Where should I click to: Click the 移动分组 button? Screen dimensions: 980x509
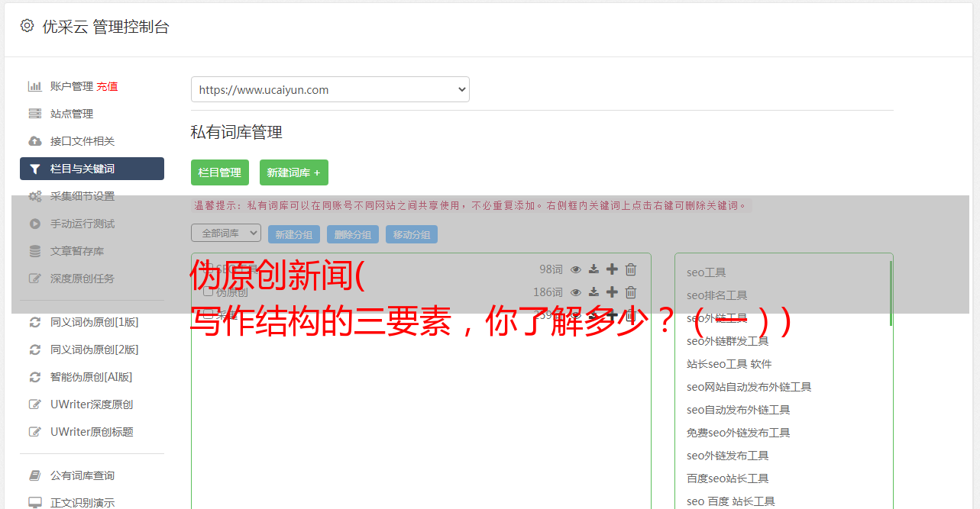pos(412,234)
